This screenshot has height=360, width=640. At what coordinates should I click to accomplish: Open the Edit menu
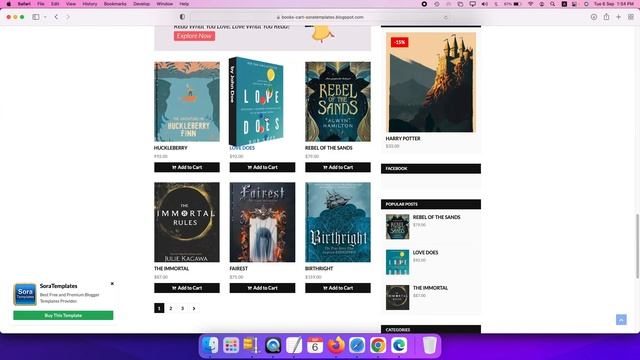[55, 4]
